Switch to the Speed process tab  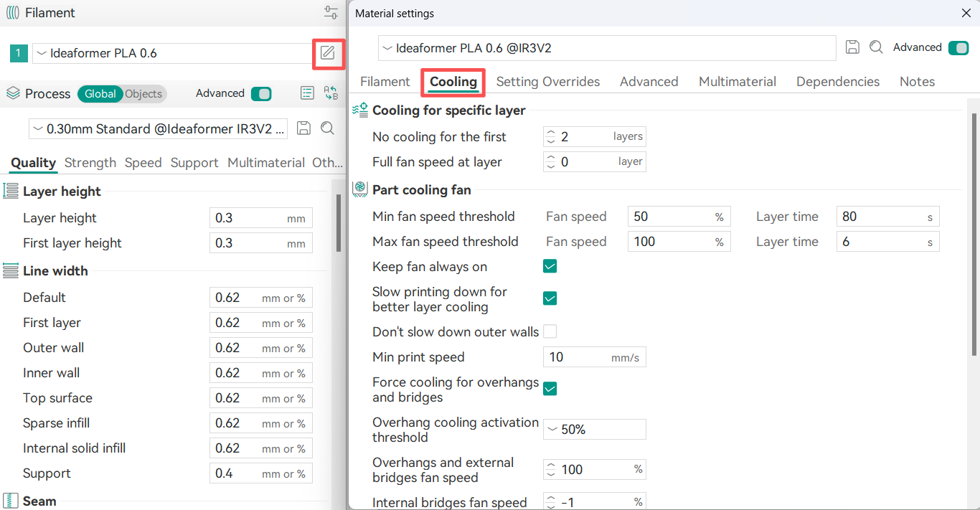click(x=143, y=163)
